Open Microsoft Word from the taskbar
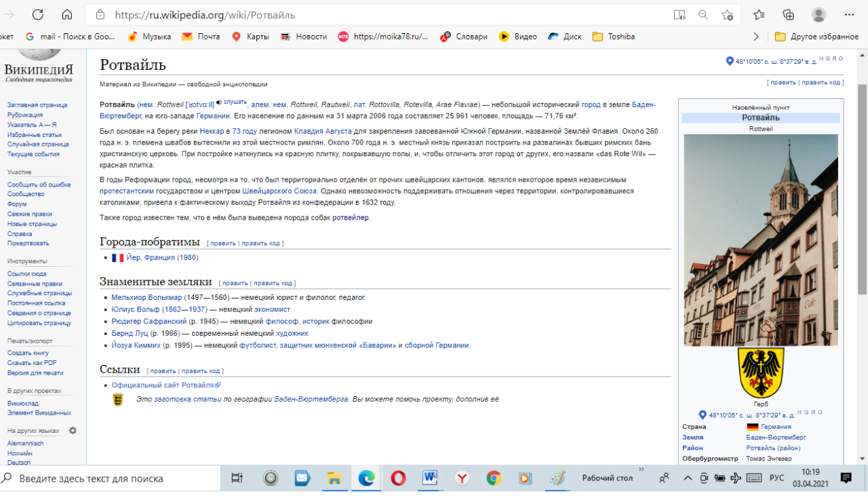The width and height of the screenshot is (868, 498). tap(430, 478)
